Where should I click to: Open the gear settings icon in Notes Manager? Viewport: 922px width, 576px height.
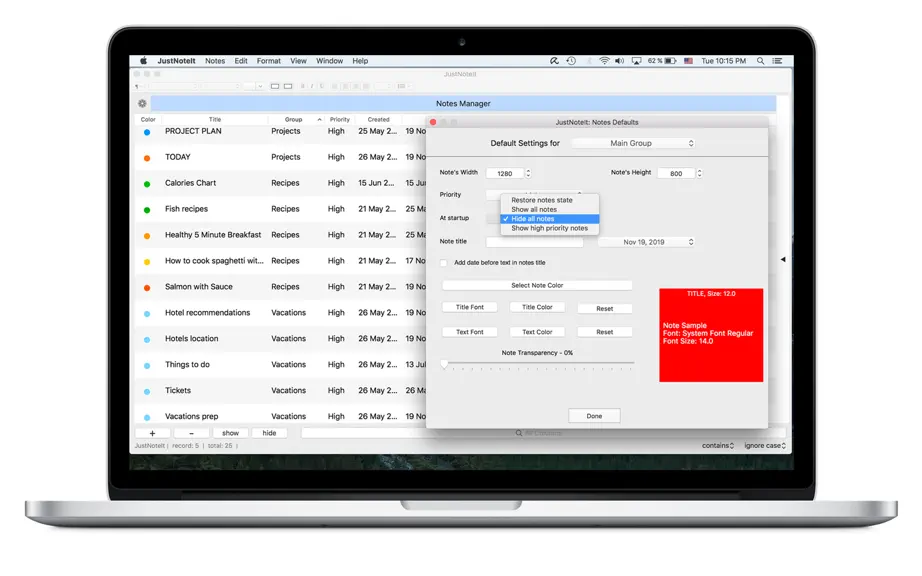(142, 103)
